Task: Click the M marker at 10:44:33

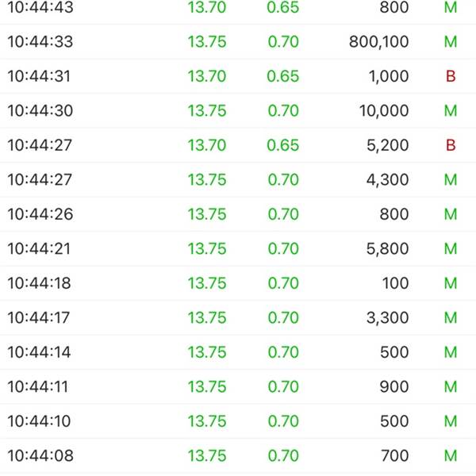Action: click(x=451, y=41)
